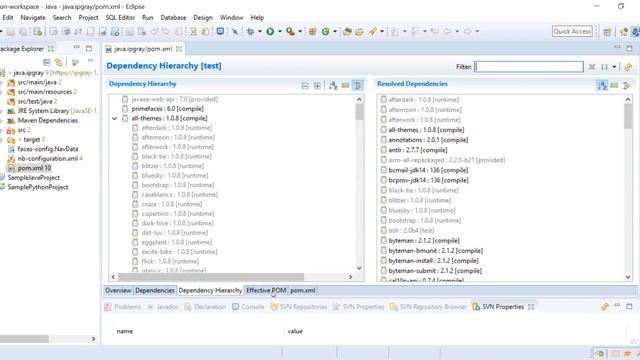Close the SVN Properties view tab

point(531,307)
